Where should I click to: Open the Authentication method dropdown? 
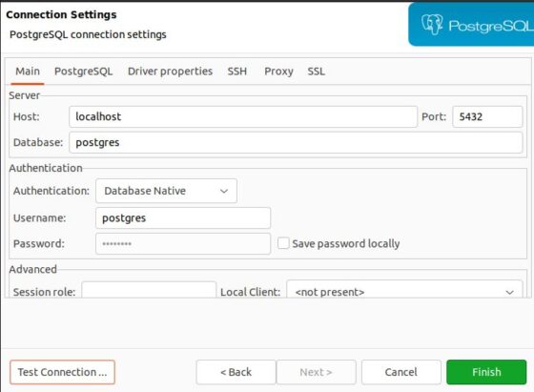click(166, 191)
